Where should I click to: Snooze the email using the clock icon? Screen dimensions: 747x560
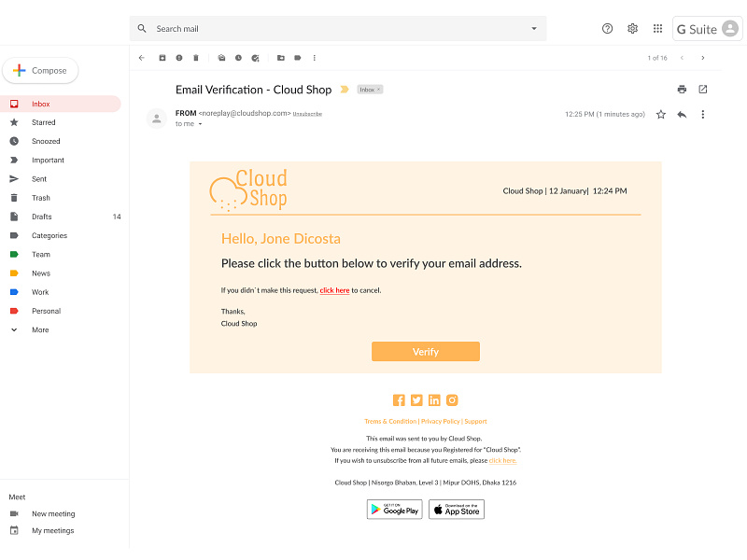click(x=237, y=58)
